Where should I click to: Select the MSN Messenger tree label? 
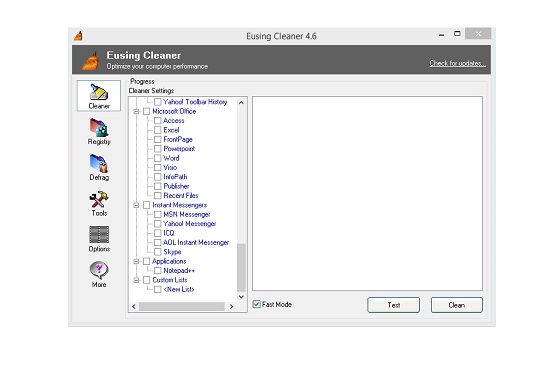(187, 214)
